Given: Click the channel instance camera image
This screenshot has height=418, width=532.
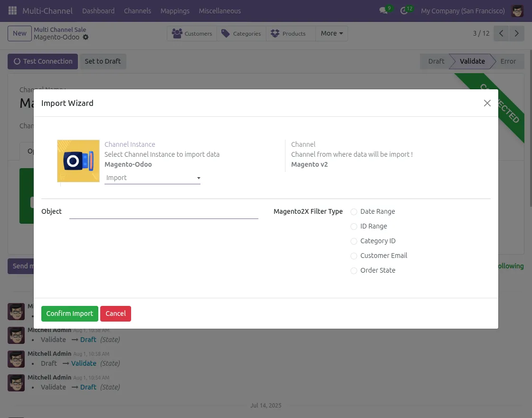Looking at the screenshot, I should [78, 161].
